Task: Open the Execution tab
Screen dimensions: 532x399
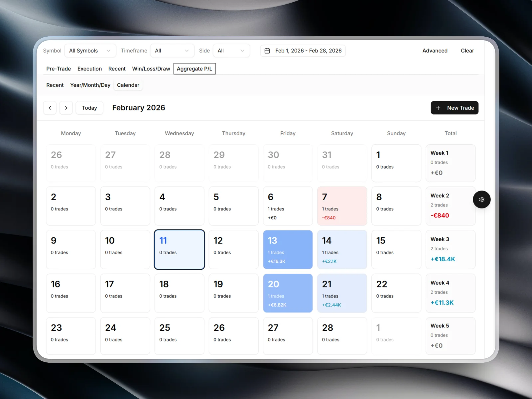Action: tap(89, 69)
